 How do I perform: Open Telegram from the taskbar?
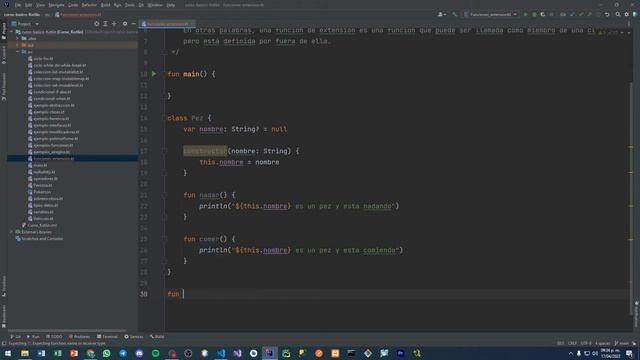(123, 353)
